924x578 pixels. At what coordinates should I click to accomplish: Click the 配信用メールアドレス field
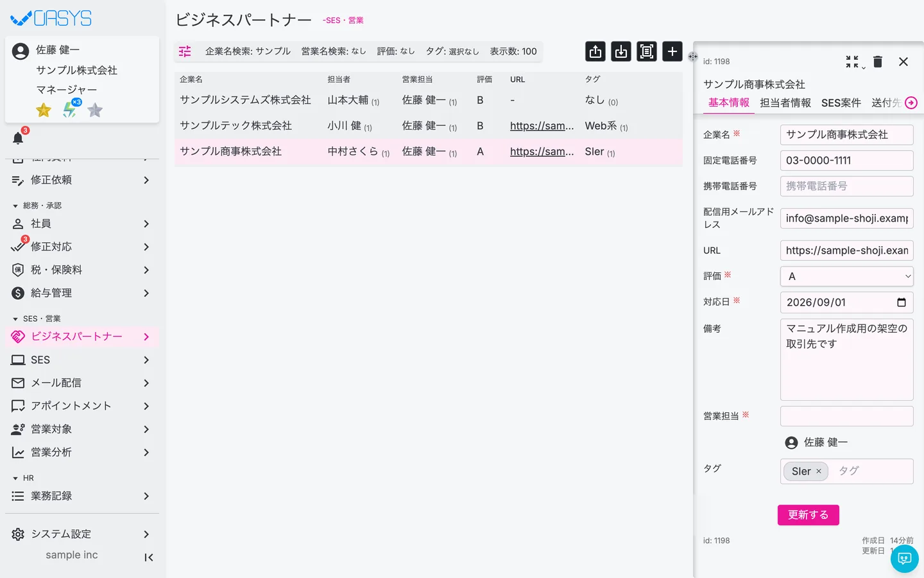[847, 218]
